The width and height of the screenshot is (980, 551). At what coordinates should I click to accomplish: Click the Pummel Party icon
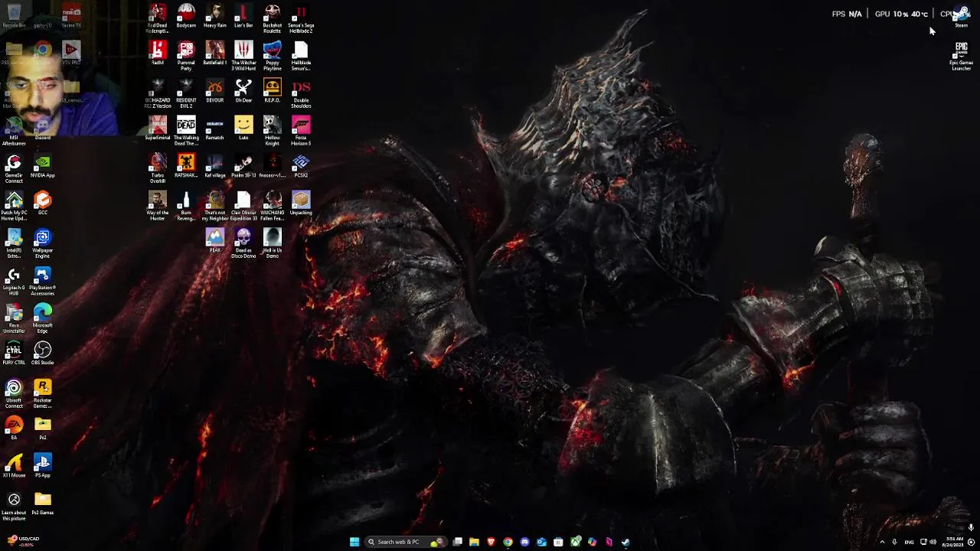(x=186, y=56)
